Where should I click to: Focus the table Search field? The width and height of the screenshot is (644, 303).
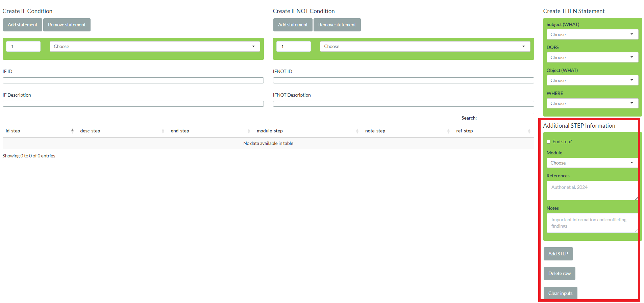point(505,118)
